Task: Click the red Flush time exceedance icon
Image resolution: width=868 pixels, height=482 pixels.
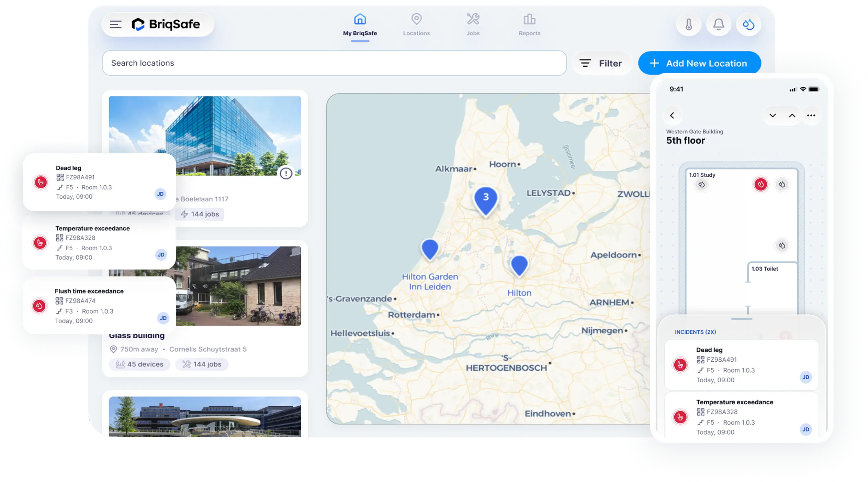Action: pos(39,306)
